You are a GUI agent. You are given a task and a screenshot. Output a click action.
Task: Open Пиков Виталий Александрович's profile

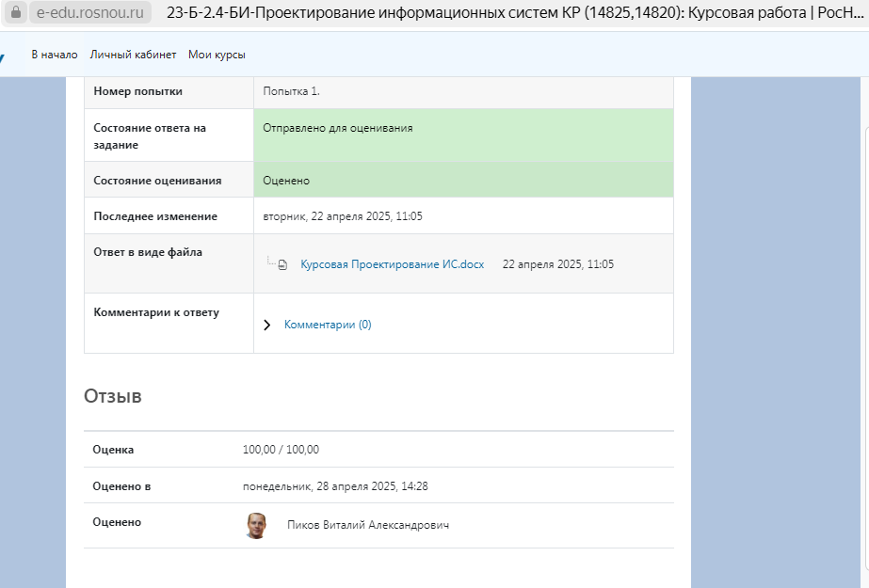368,525
